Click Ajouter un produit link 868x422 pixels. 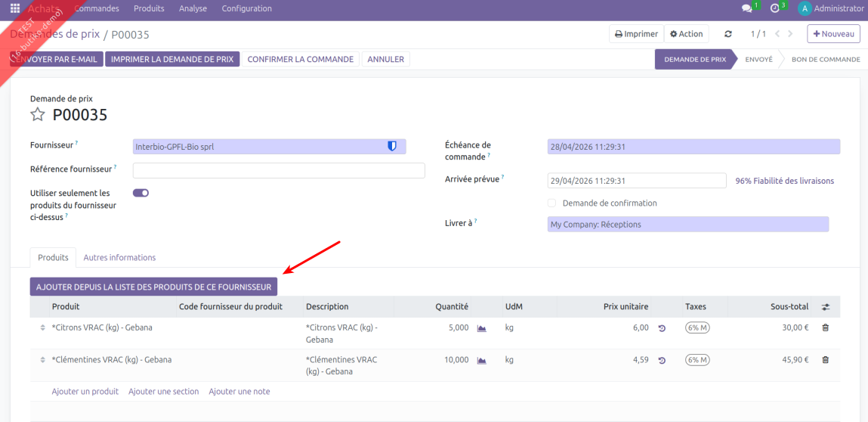click(x=85, y=392)
